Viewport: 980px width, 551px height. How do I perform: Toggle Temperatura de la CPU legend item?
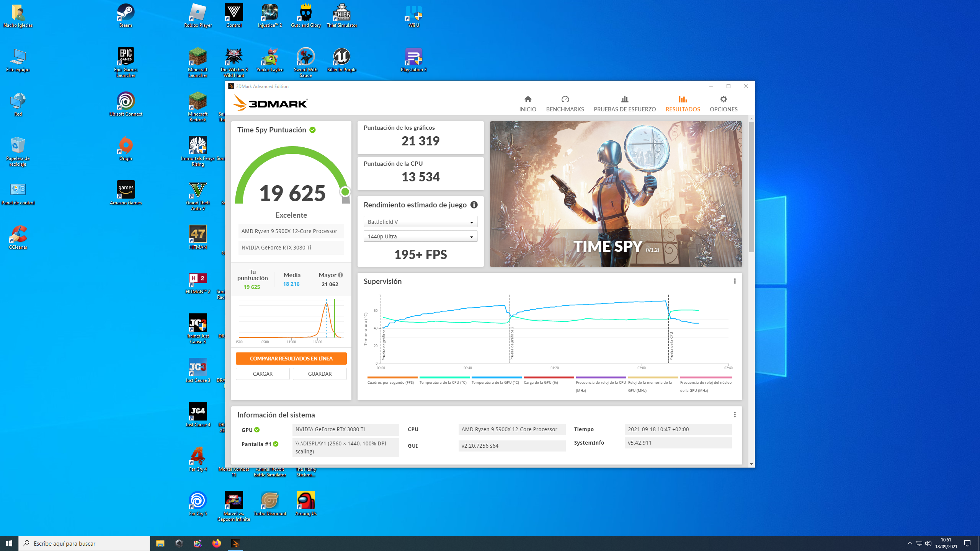tap(444, 380)
